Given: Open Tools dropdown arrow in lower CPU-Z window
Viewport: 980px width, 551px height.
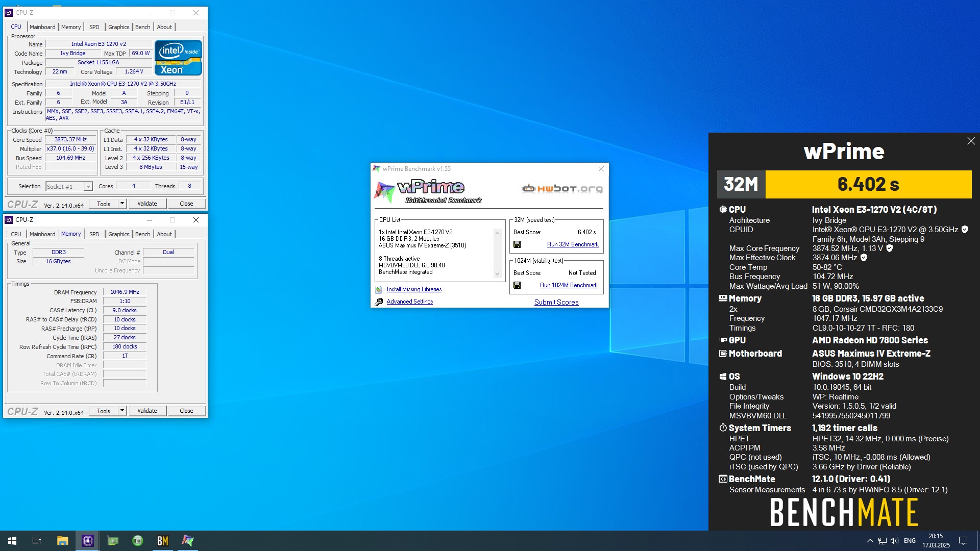Looking at the screenshot, I should [122, 411].
